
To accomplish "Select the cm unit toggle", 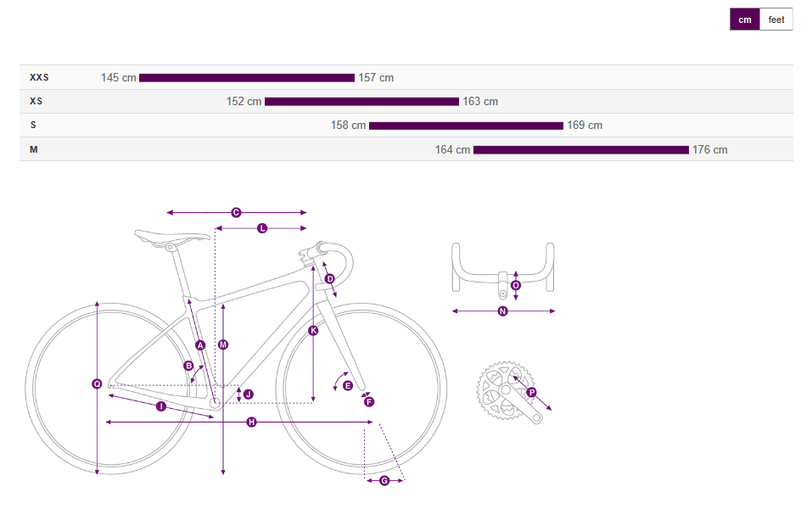I will (x=744, y=20).
